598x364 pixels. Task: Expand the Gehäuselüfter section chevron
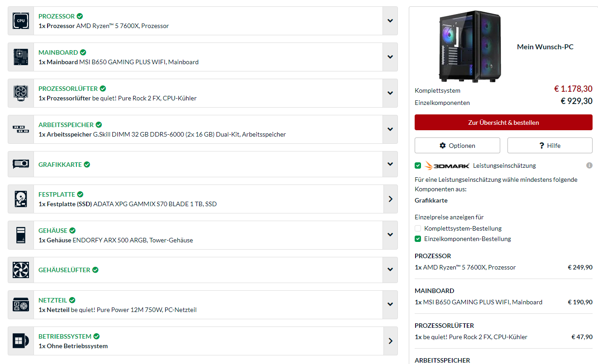(x=390, y=270)
